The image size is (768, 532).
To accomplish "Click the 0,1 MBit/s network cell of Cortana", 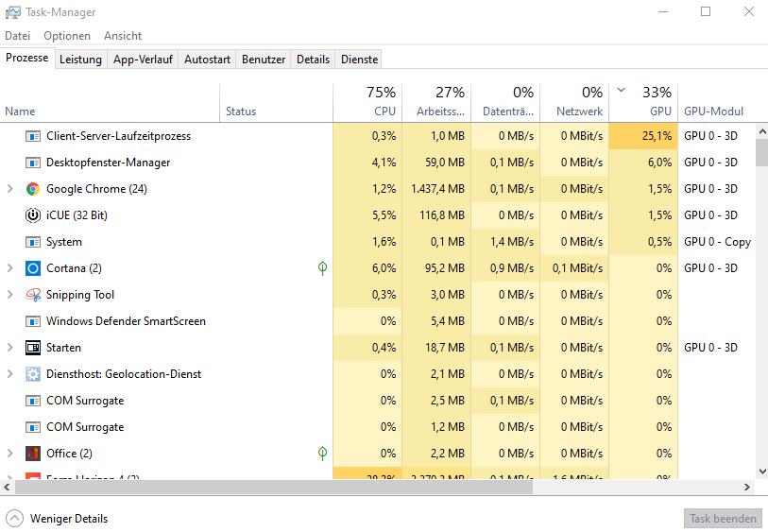I will click(x=574, y=268).
